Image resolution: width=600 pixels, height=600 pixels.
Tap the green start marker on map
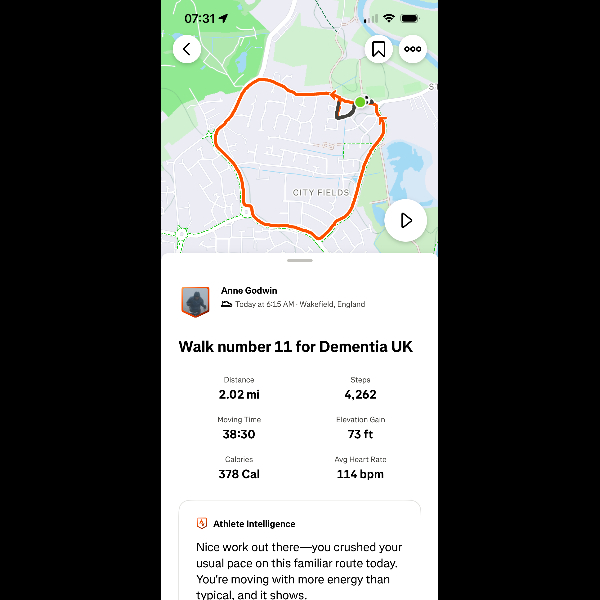pos(360,102)
